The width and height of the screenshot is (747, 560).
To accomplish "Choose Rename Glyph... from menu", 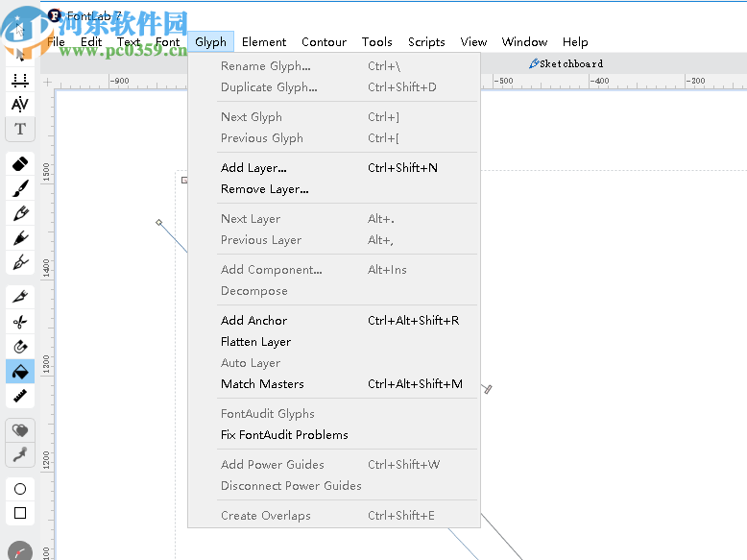I will [334, 66].
